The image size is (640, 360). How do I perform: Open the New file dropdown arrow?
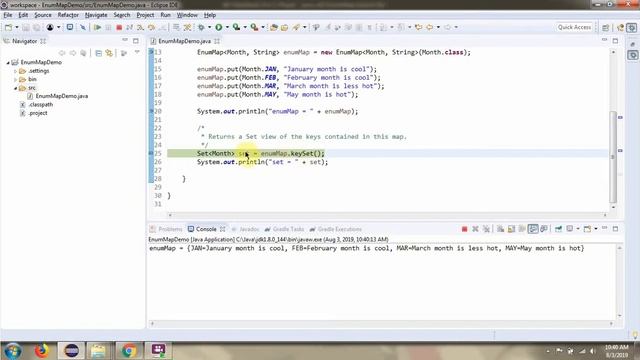point(17,27)
